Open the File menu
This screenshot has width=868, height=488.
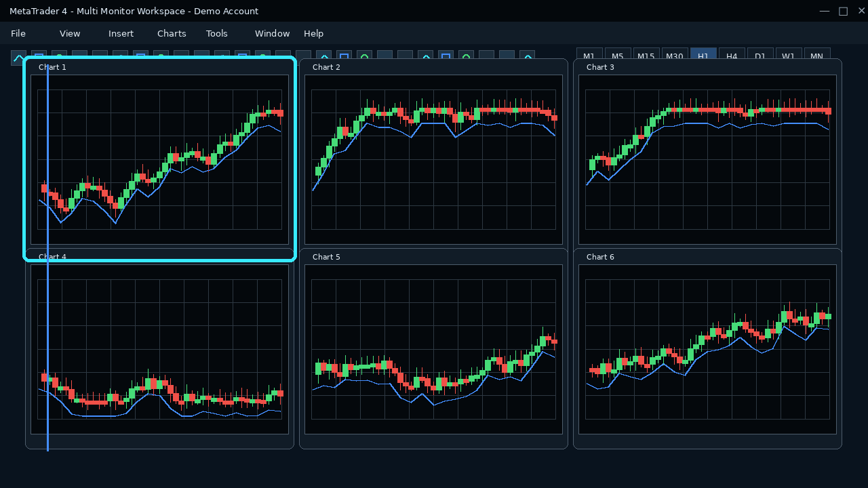(18, 33)
